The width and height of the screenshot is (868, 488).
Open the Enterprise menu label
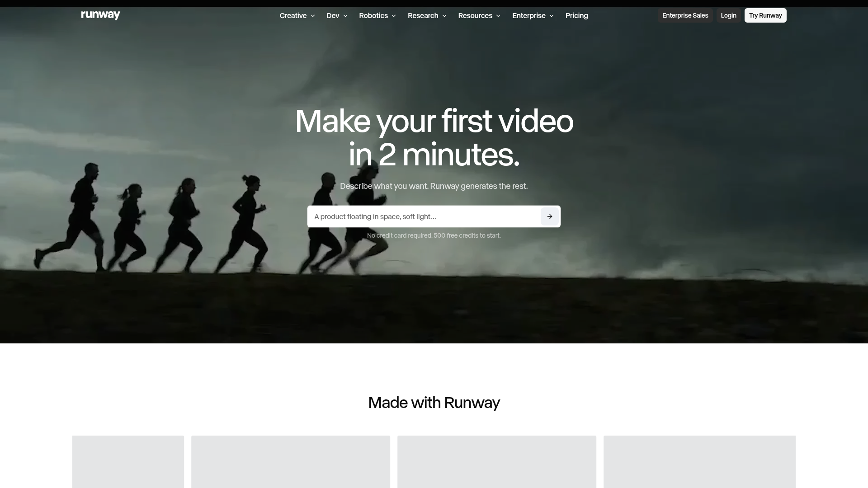529,15
